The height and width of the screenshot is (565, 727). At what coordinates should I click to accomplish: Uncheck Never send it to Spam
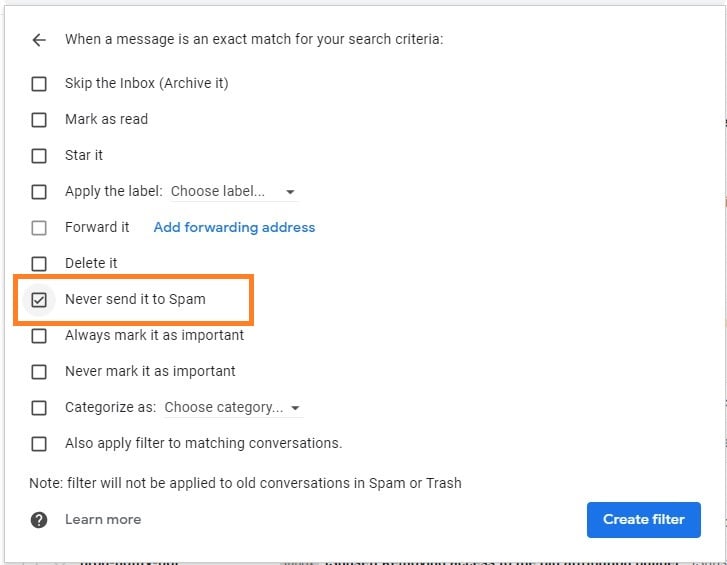coord(39,300)
